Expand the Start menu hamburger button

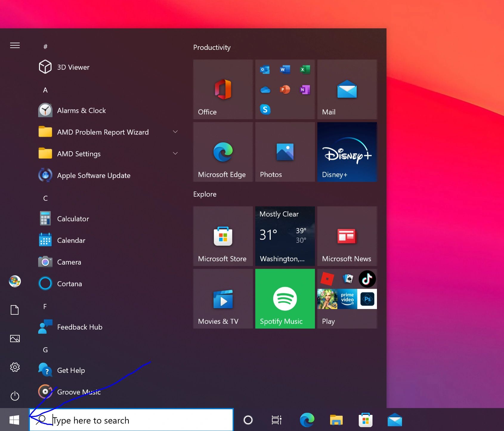coord(15,45)
